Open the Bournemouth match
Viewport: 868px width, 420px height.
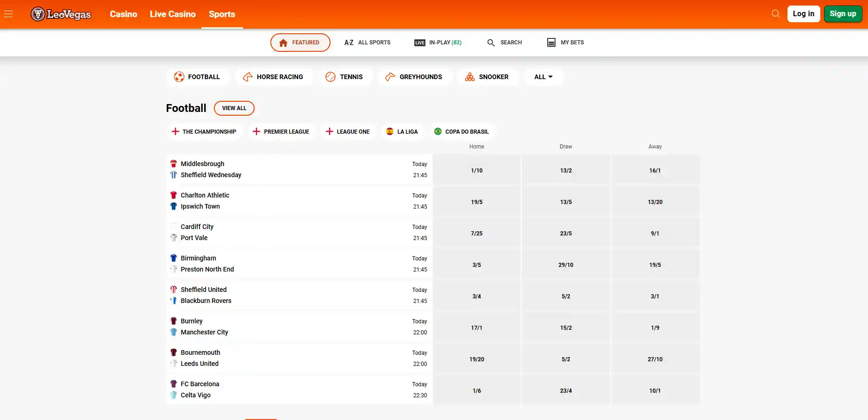(x=300, y=358)
